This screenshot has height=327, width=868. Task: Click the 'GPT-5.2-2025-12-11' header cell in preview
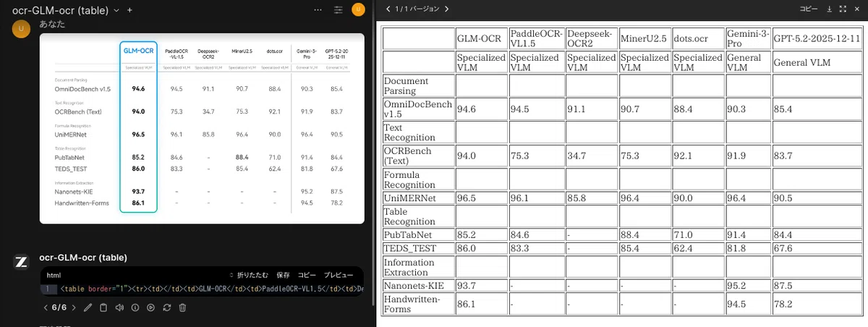816,38
